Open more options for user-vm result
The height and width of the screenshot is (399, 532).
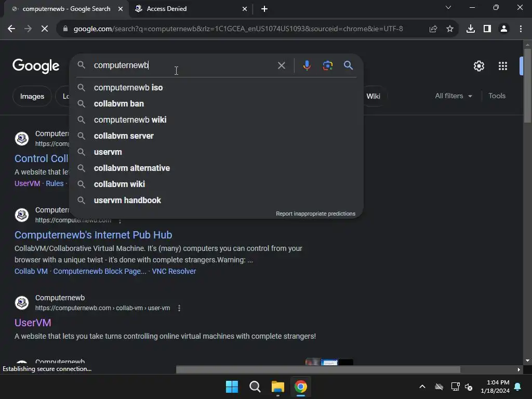tap(179, 308)
